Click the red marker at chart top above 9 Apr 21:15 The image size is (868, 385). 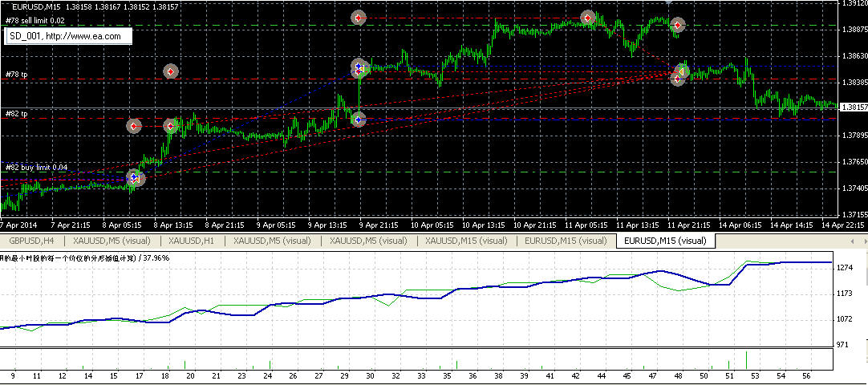[x=359, y=17]
